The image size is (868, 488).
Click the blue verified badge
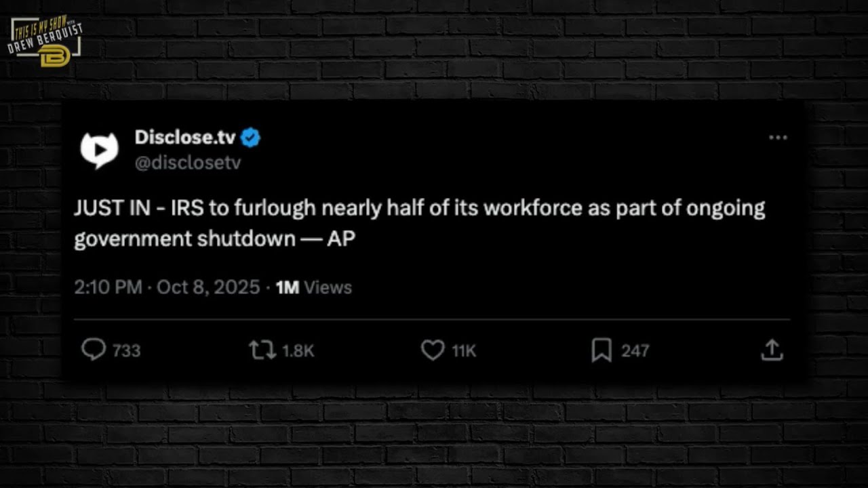pyautogui.click(x=251, y=138)
